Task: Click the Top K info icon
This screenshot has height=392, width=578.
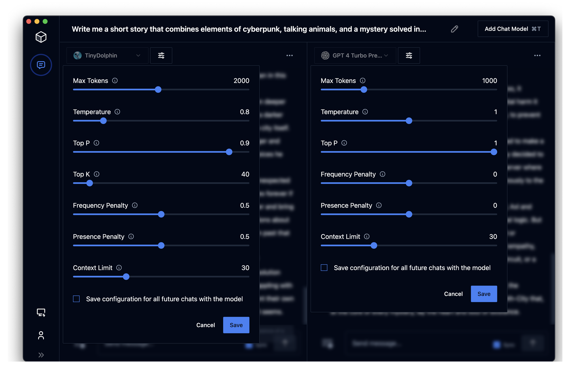Action: [97, 174]
